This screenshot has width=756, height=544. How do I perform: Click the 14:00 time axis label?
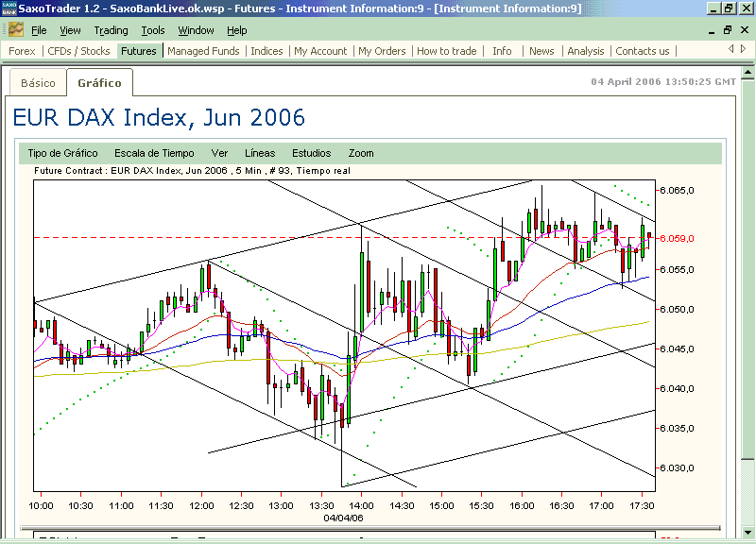(x=361, y=506)
